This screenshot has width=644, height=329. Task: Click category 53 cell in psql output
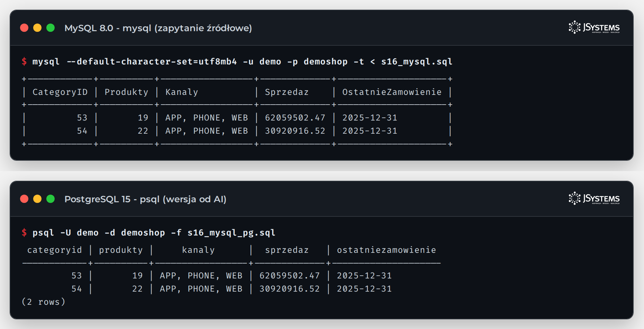click(76, 276)
